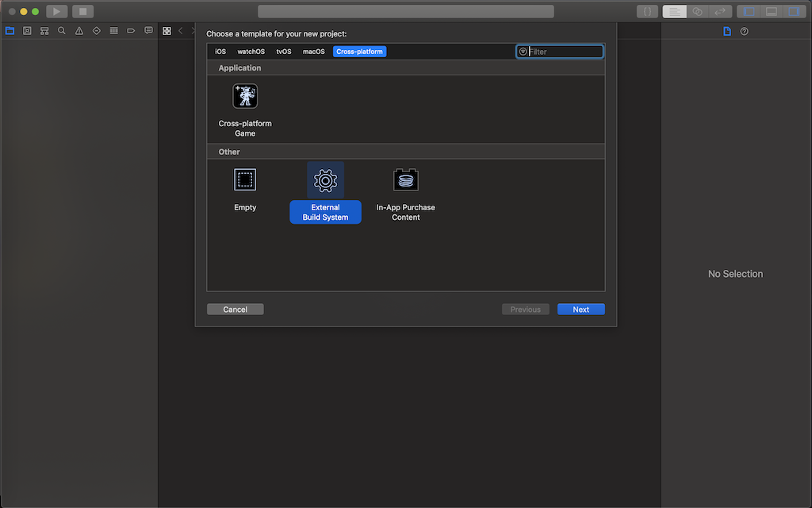Open the Source Control navigator icon
The width and height of the screenshot is (812, 508).
click(27, 31)
